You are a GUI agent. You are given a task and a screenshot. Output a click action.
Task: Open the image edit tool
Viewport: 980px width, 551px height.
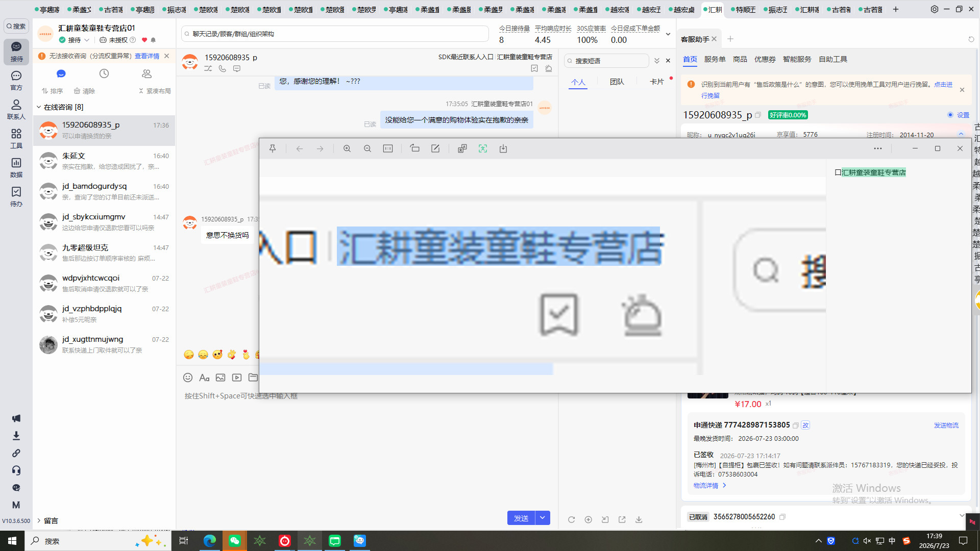pos(435,148)
